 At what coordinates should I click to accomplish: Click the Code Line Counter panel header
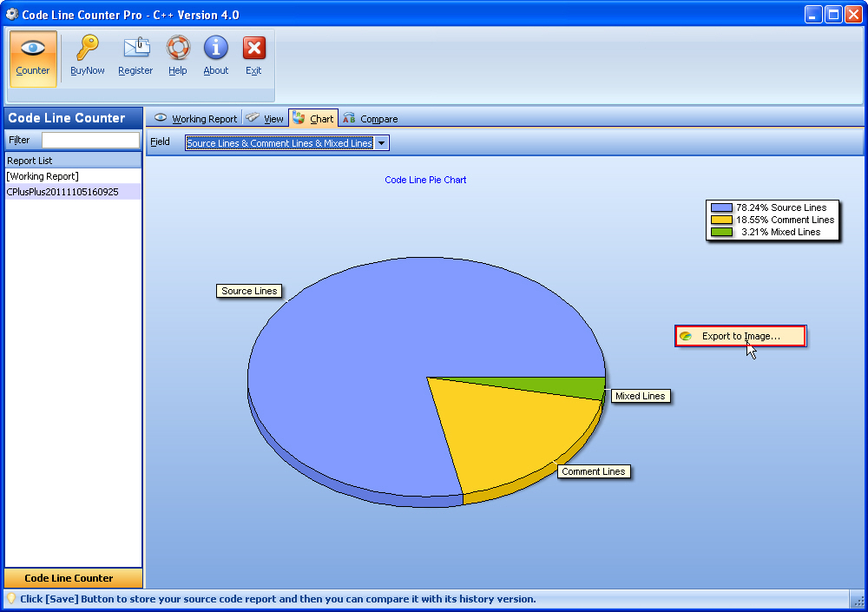pos(73,118)
